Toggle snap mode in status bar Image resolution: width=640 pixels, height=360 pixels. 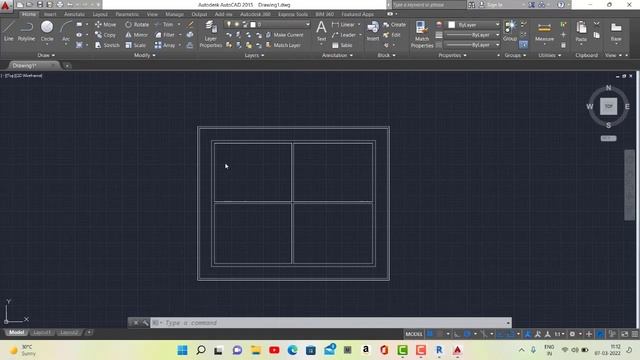pyautogui.click(x=440, y=334)
